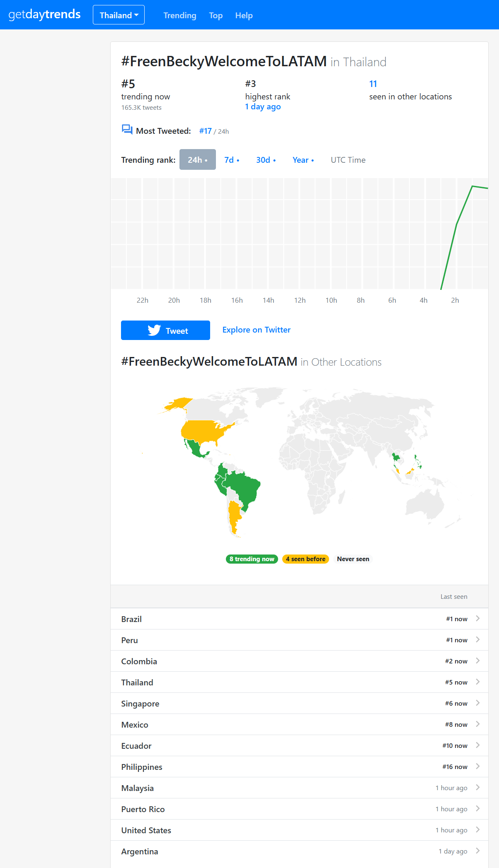Click the Explore on Twitter link
This screenshot has height=868, width=499.
click(x=257, y=330)
